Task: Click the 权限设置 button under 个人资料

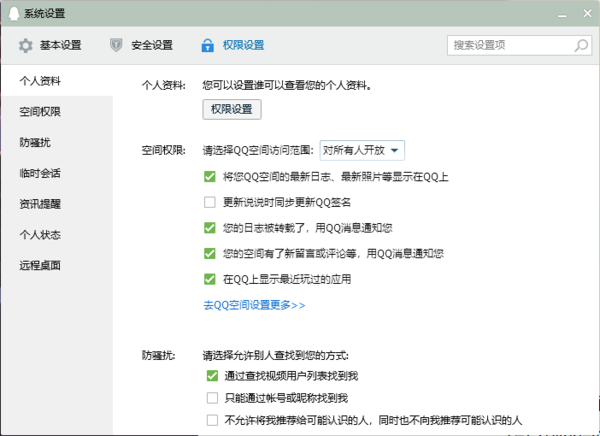Action: (232, 109)
